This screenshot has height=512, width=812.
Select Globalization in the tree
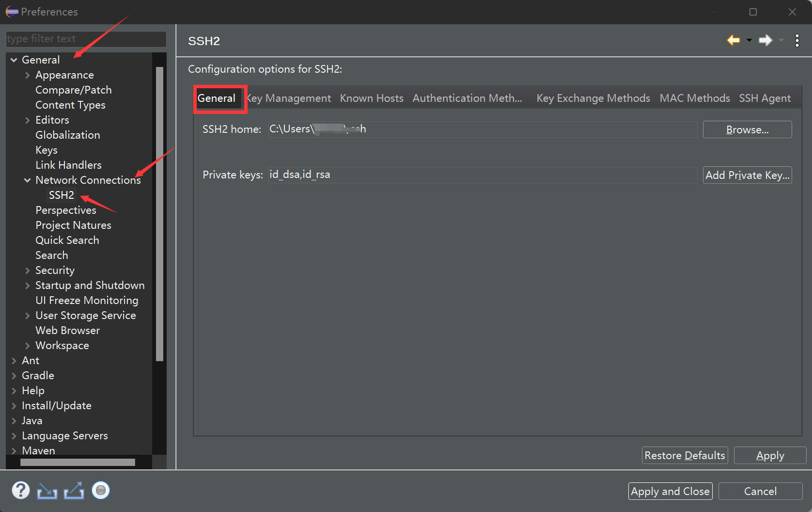point(68,135)
